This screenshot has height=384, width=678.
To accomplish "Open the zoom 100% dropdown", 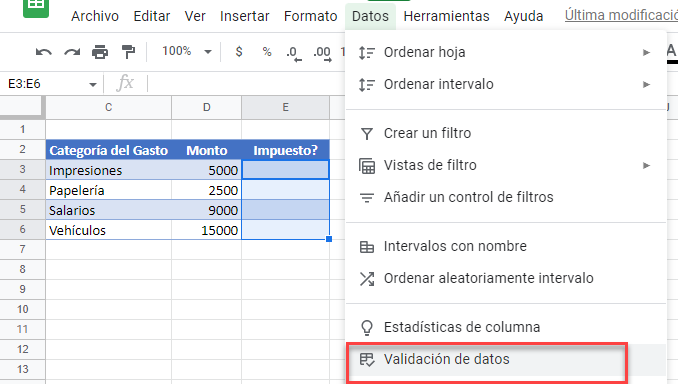I will [187, 51].
